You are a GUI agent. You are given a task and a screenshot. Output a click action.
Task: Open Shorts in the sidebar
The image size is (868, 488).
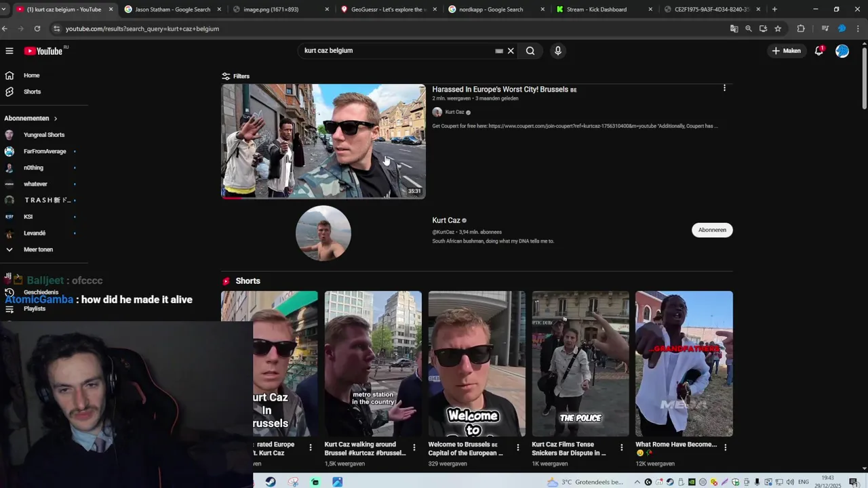tap(32, 91)
